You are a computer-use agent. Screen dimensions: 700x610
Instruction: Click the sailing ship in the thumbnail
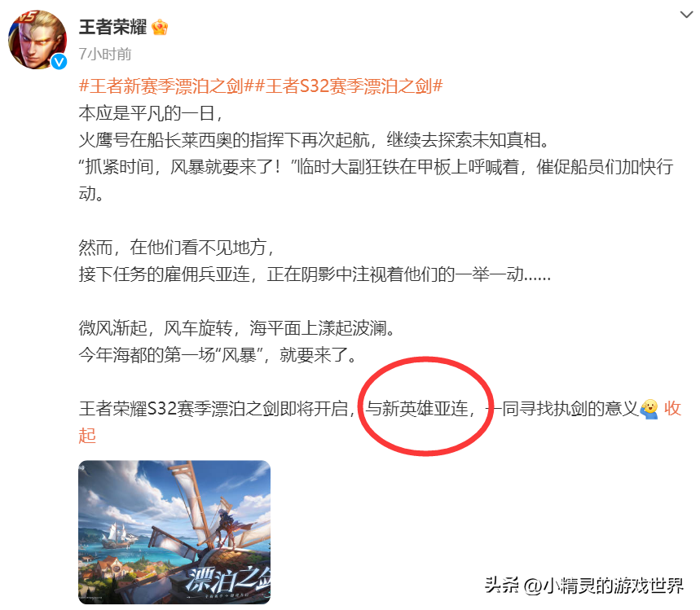point(119,535)
